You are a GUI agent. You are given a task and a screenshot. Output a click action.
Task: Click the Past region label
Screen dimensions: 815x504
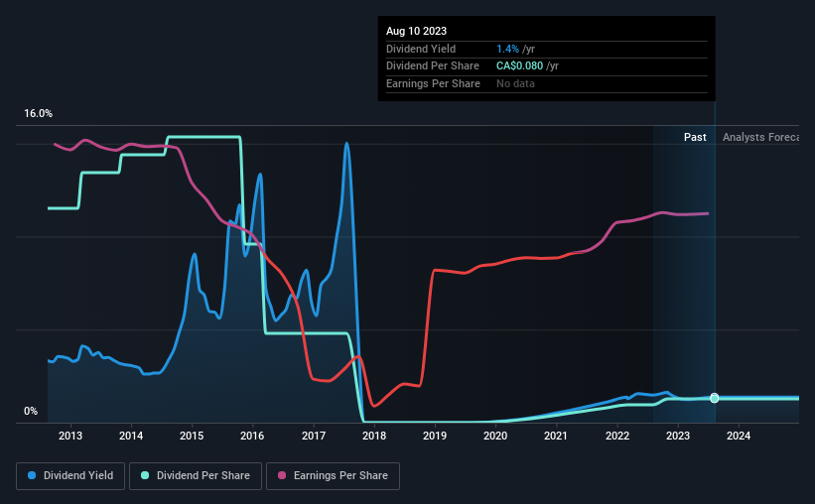[x=695, y=137]
